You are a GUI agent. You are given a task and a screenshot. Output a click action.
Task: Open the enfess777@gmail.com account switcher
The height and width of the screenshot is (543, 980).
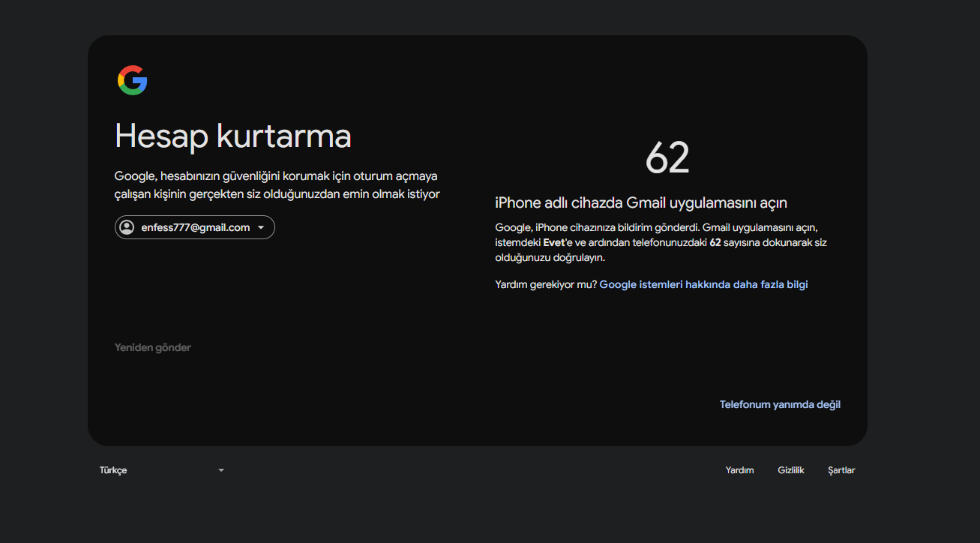[195, 227]
